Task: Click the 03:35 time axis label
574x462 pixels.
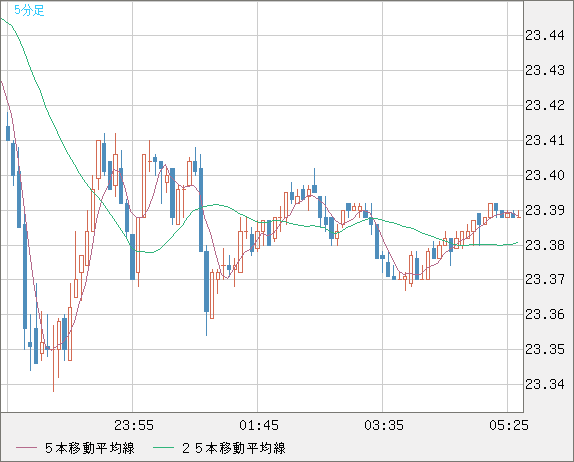Action: point(384,425)
